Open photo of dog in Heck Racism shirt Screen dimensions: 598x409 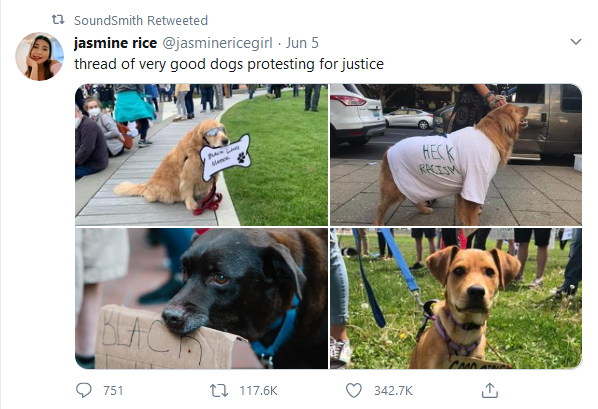(x=456, y=155)
